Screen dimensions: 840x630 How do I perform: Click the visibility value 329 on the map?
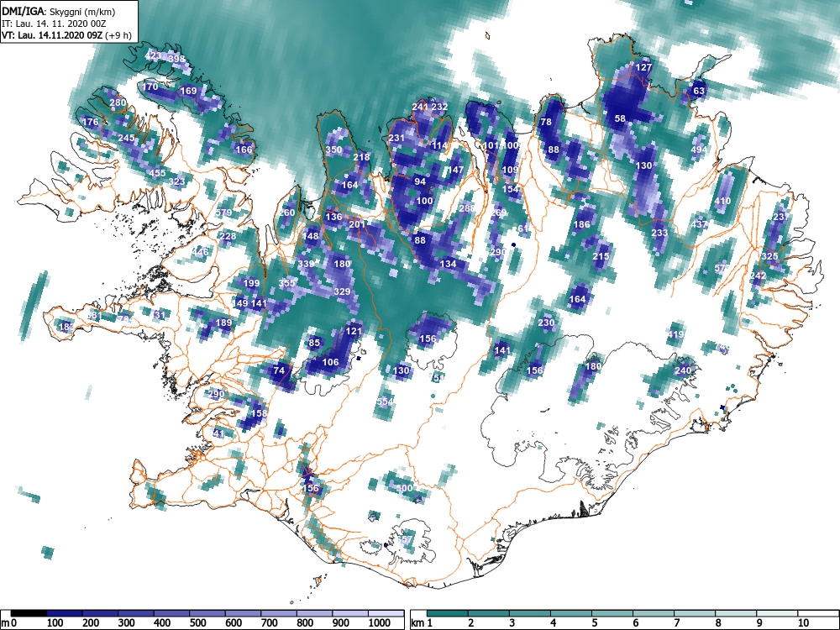(x=342, y=292)
